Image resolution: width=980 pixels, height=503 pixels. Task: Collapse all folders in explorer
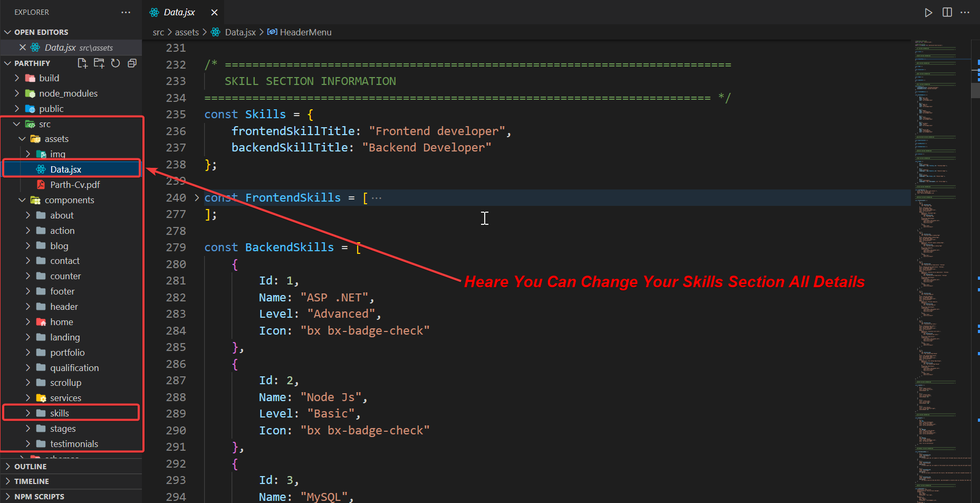click(x=132, y=63)
